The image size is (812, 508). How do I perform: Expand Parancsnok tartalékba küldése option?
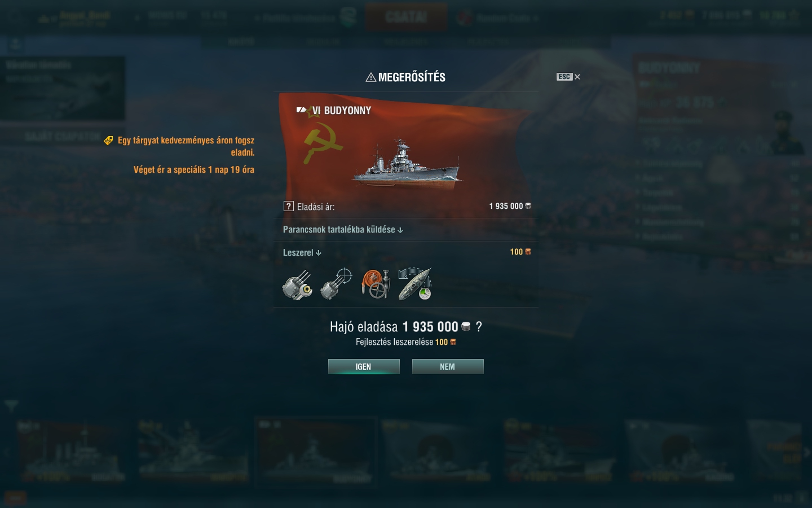pyautogui.click(x=343, y=230)
